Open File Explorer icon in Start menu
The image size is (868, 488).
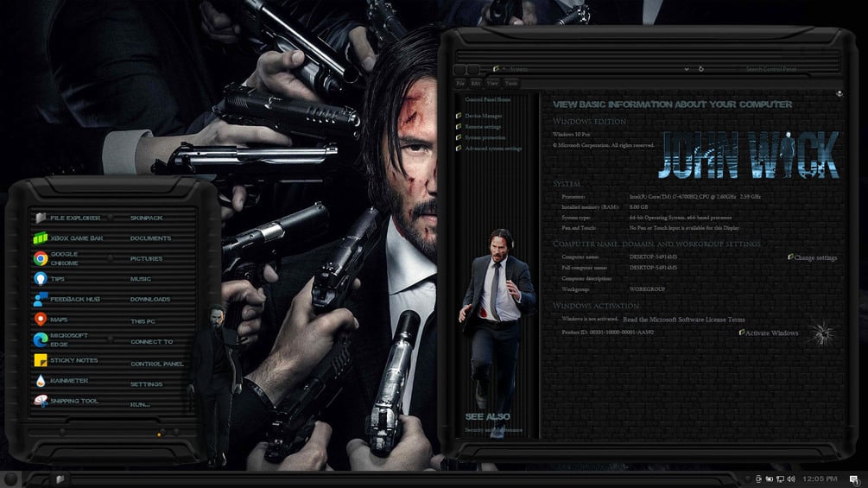41,218
